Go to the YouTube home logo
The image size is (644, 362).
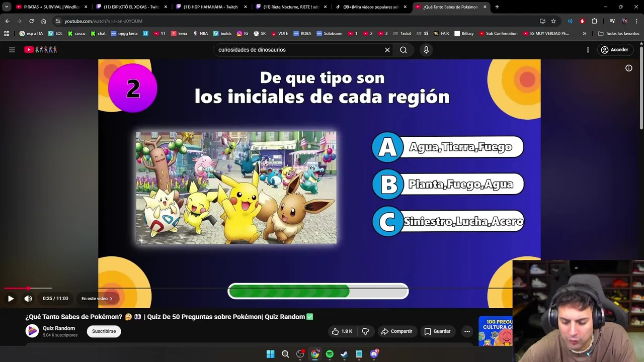41,50
